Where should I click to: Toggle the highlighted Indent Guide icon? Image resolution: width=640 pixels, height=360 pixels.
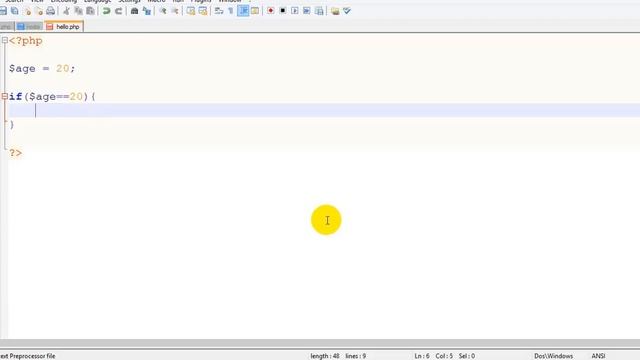click(x=243, y=11)
